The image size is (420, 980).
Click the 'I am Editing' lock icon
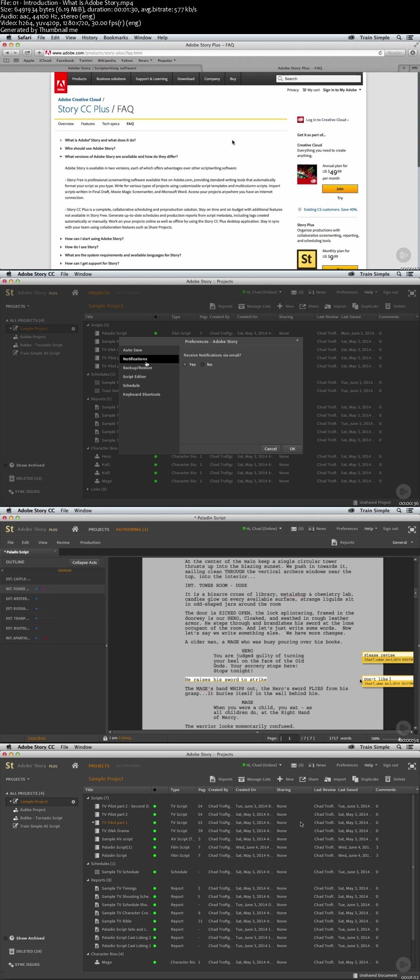click(105, 738)
